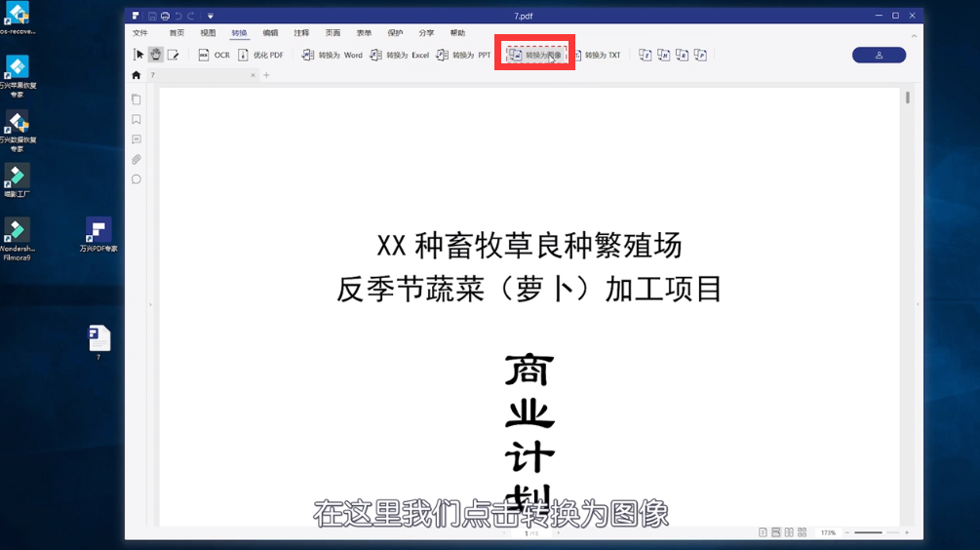Switch to the 编辑 tab
Screen dimensions: 980x550
pyautogui.click(x=271, y=32)
